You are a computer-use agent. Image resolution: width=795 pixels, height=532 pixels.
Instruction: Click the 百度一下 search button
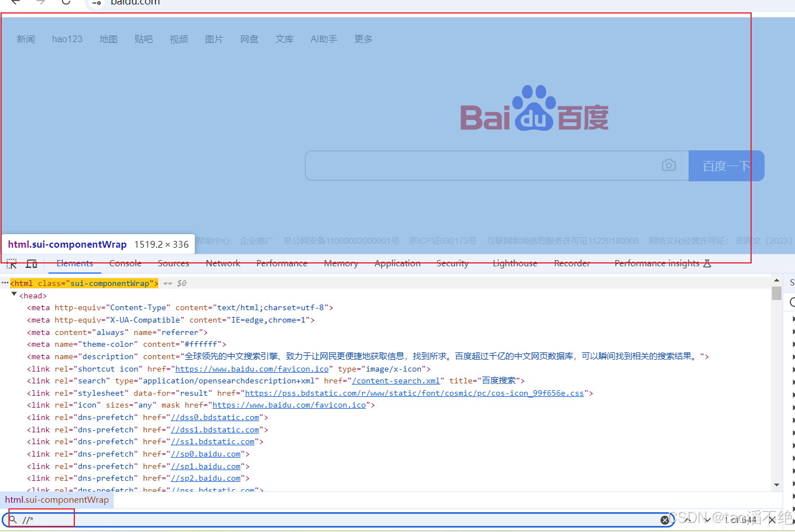coord(726,166)
